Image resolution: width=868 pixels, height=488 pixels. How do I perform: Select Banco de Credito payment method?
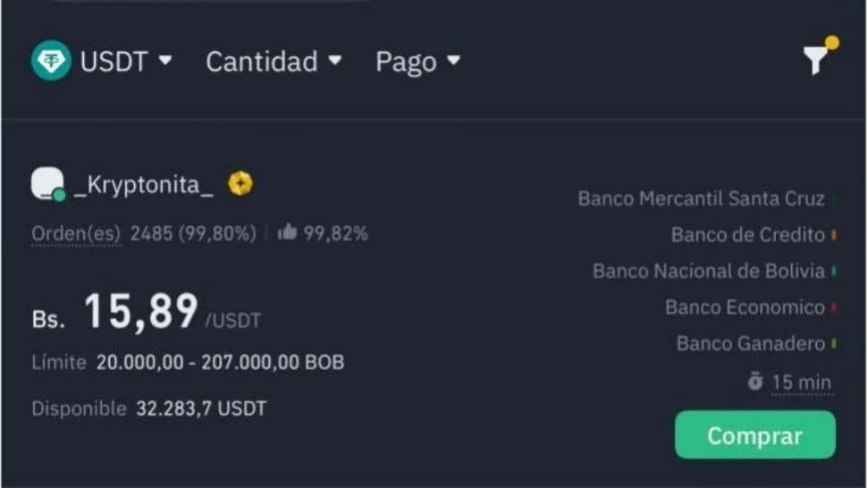(747, 235)
